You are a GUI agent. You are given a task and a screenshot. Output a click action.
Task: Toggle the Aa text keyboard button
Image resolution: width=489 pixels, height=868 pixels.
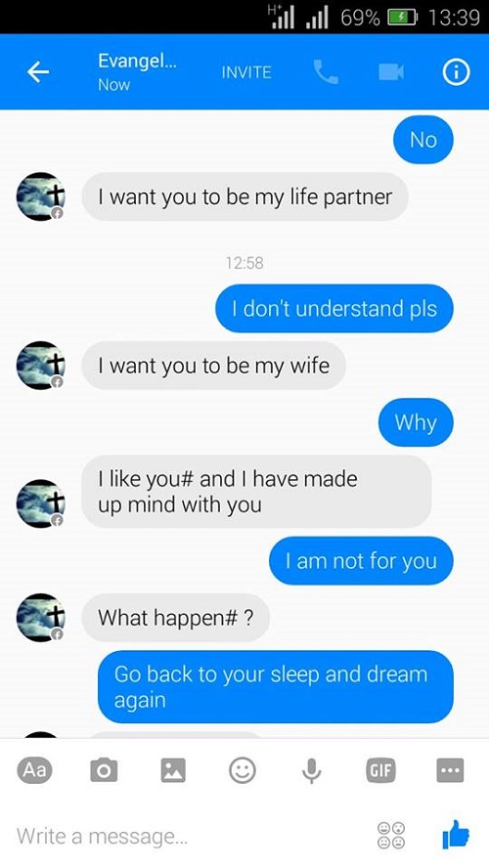pyautogui.click(x=34, y=770)
